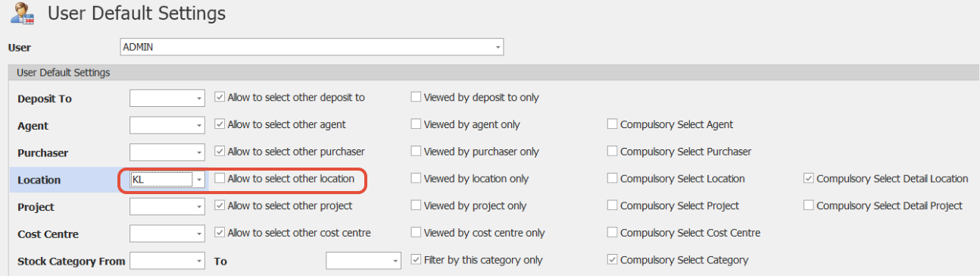980x276 pixels.
Task: Open the User ADMIN dropdown
Action: (x=498, y=47)
